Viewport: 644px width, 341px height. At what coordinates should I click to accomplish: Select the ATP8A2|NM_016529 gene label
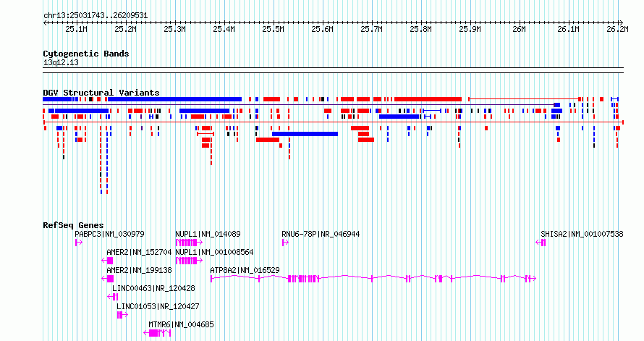[x=245, y=270]
